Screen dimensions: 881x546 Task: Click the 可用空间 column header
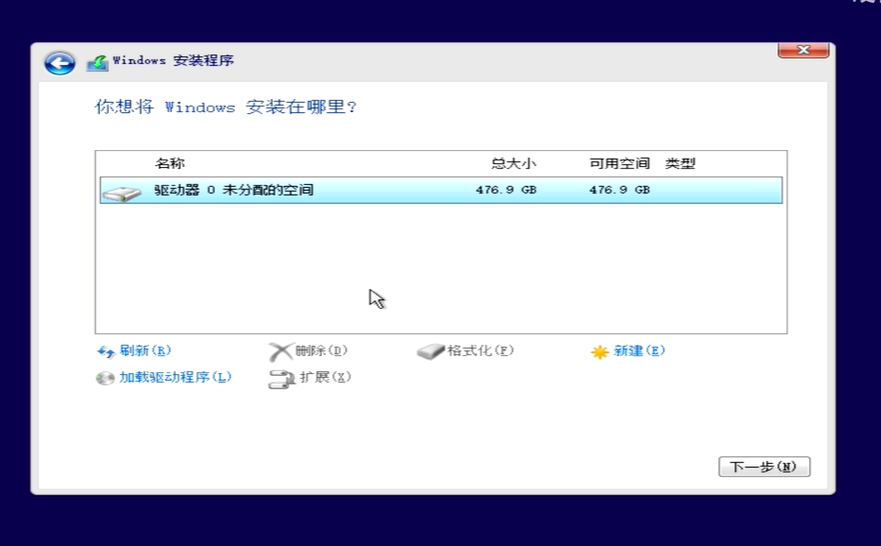coord(619,163)
